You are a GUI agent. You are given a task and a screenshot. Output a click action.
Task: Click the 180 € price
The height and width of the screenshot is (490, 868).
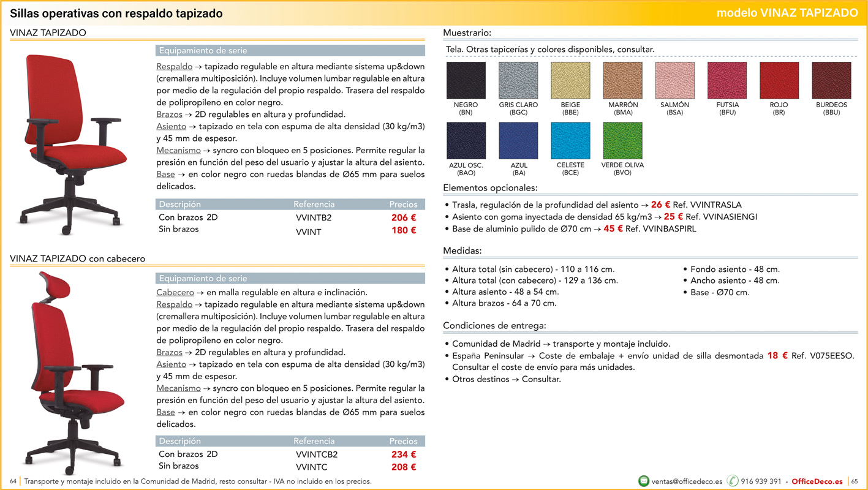pyautogui.click(x=404, y=230)
